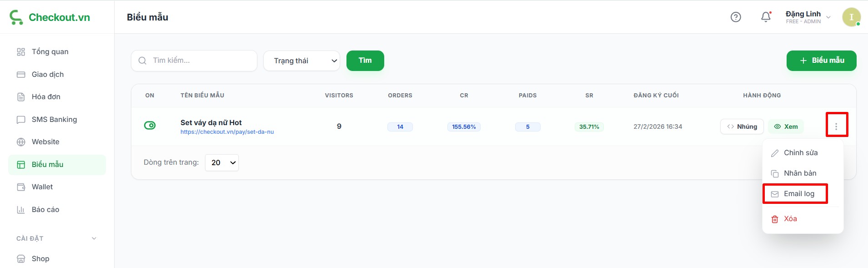Toggle the form's ON switch

coord(150,126)
